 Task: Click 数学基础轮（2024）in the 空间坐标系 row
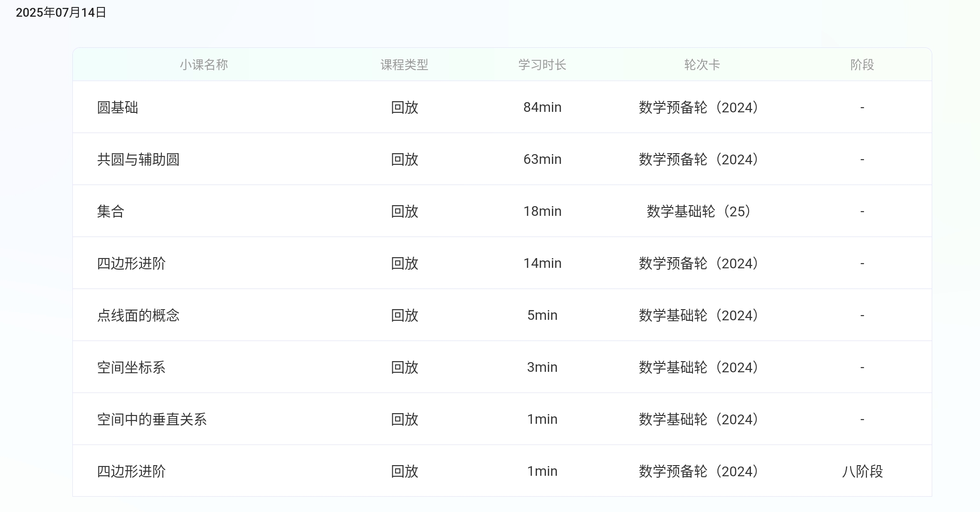[x=698, y=367]
